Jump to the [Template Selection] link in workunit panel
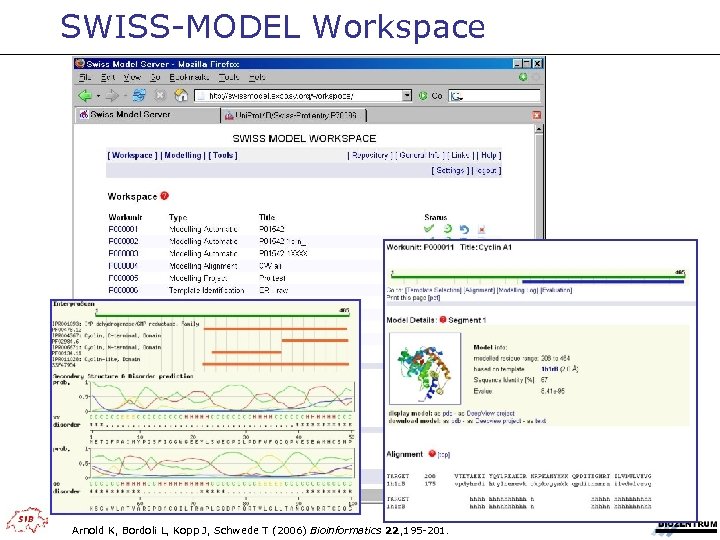The height and width of the screenshot is (540, 720). click(x=433, y=290)
